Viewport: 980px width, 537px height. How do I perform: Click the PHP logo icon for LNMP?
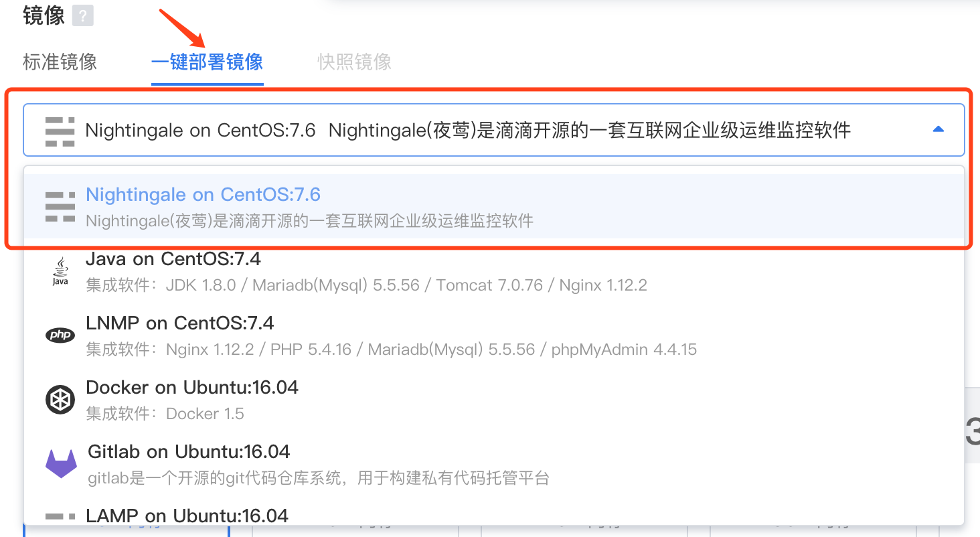60,335
